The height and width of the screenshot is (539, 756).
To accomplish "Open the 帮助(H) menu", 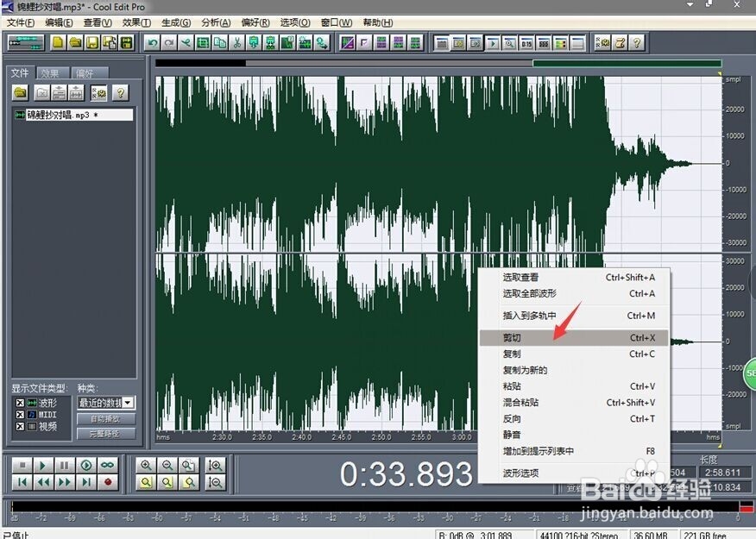I will tap(377, 22).
